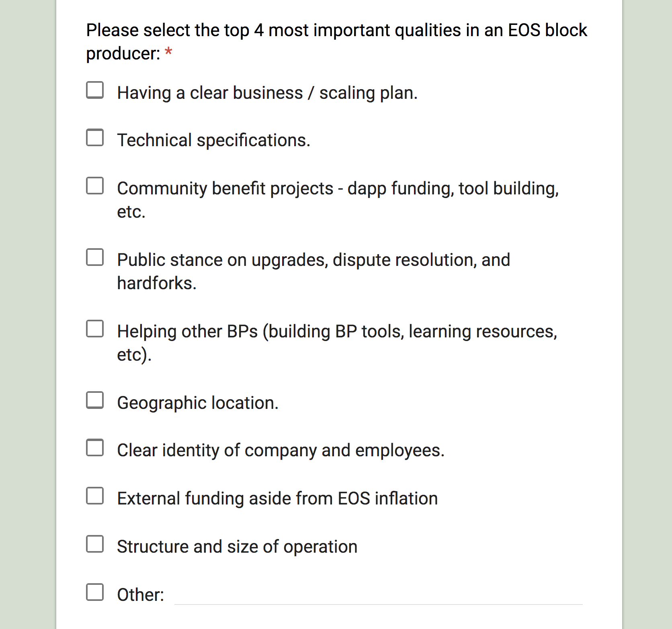This screenshot has height=629, width=672.
Task: Click the 'Technical specifications.' label text
Action: click(x=214, y=140)
